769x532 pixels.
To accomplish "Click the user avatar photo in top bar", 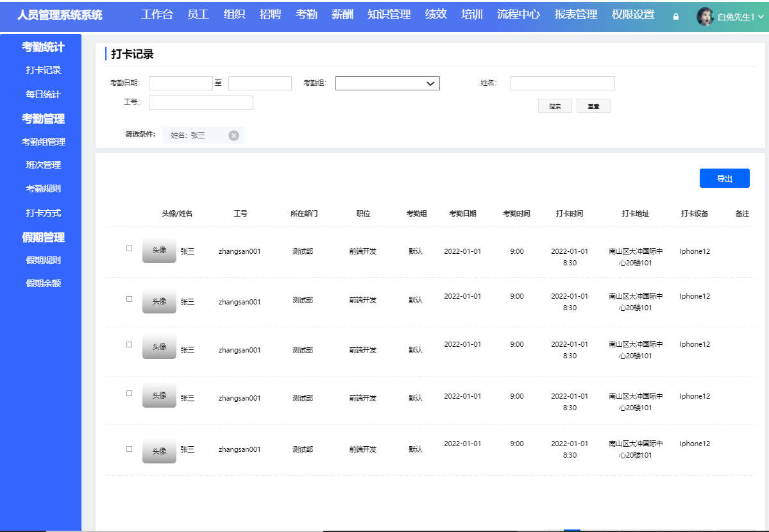I will tap(706, 17).
